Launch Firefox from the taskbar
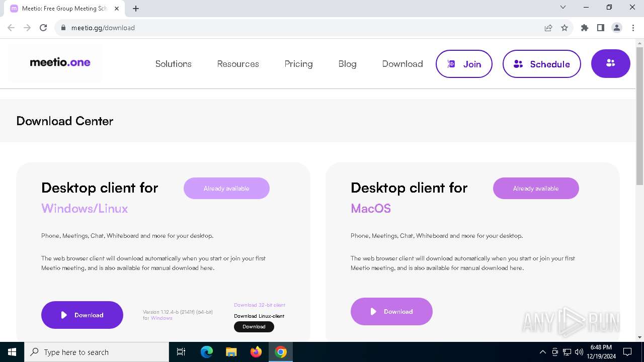Viewport: 644px width, 362px height. coord(256,352)
